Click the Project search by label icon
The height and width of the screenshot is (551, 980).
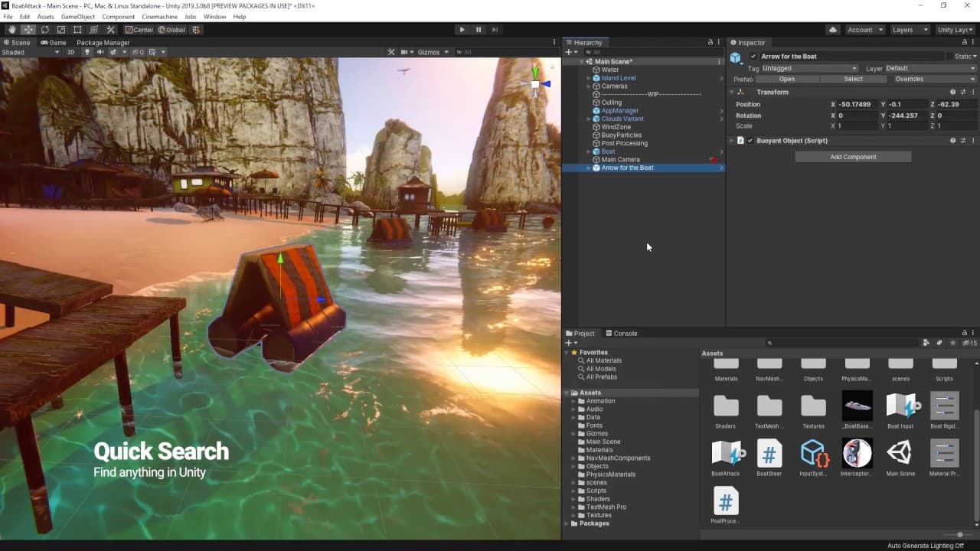coord(939,343)
